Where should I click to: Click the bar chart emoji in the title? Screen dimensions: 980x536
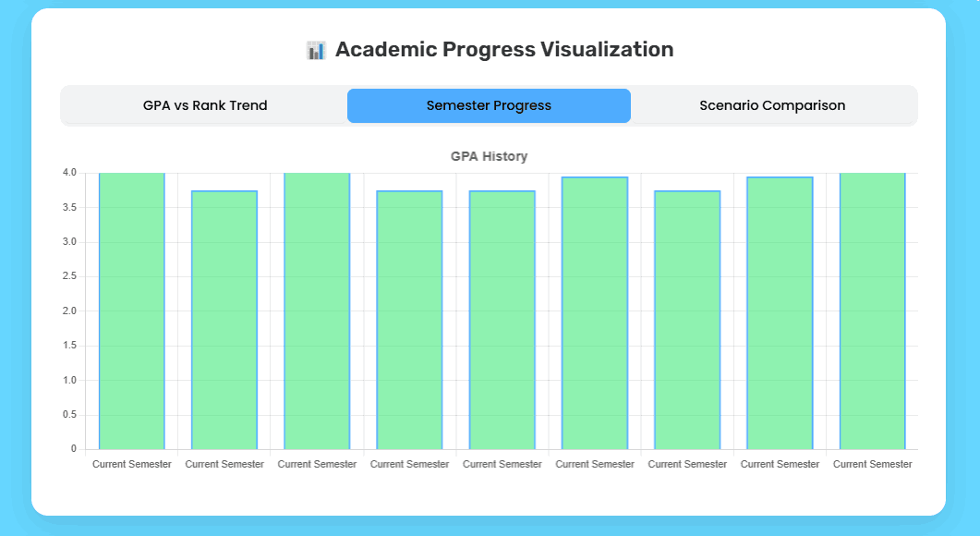[317, 49]
